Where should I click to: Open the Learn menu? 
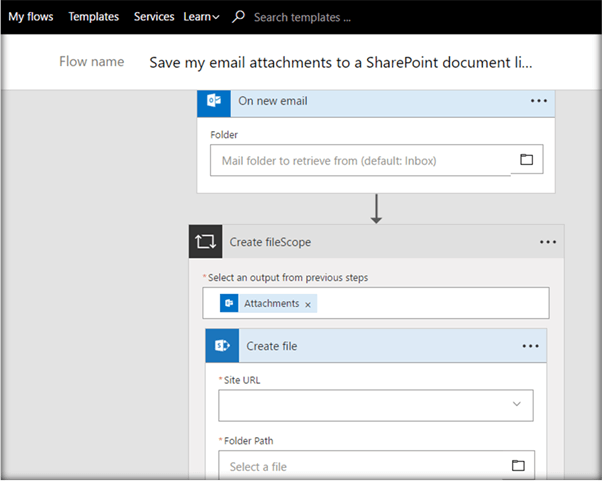(x=201, y=17)
